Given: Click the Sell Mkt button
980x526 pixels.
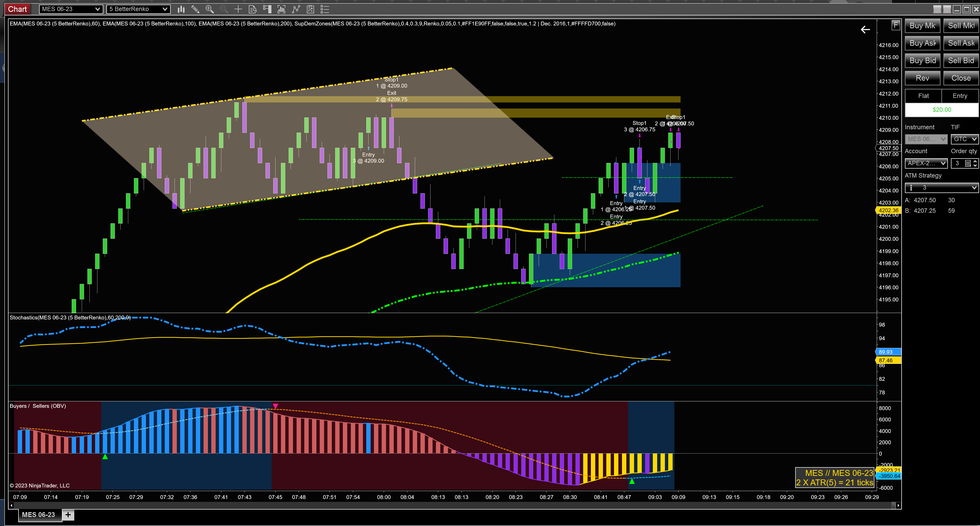Looking at the screenshot, I should pyautogui.click(x=961, y=26).
